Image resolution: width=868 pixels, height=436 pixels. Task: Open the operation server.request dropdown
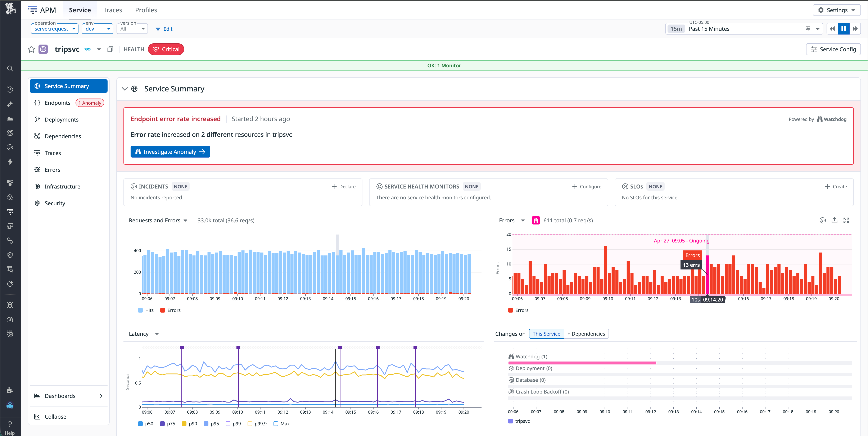(x=55, y=29)
